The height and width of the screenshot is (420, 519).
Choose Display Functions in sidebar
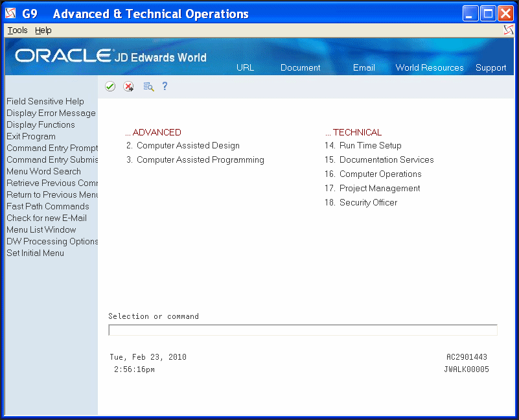[41, 124]
